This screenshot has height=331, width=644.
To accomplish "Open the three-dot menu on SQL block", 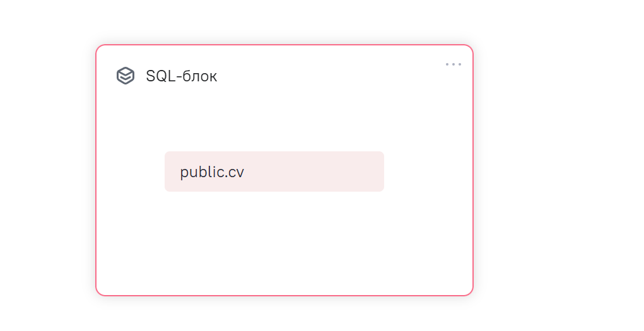I will [x=453, y=64].
